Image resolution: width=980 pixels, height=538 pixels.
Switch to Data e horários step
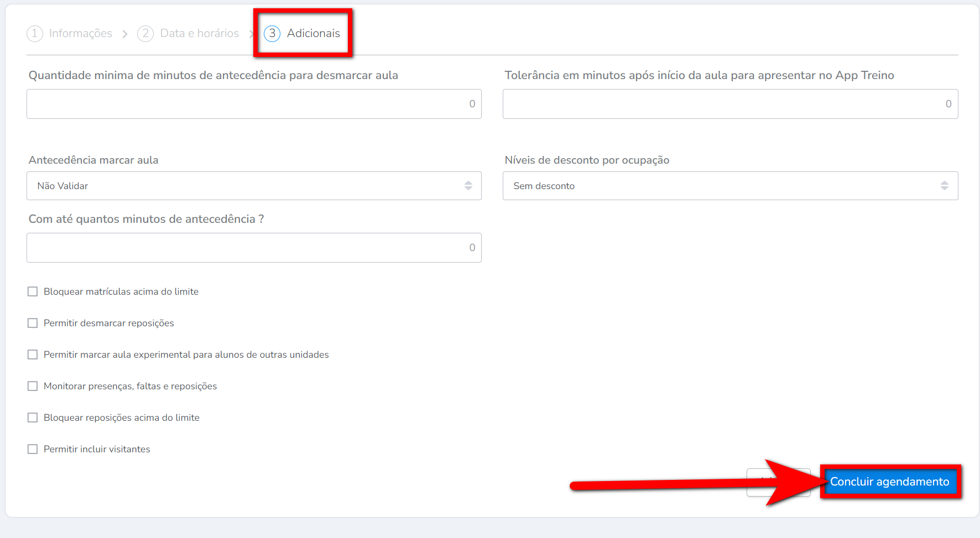point(199,34)
